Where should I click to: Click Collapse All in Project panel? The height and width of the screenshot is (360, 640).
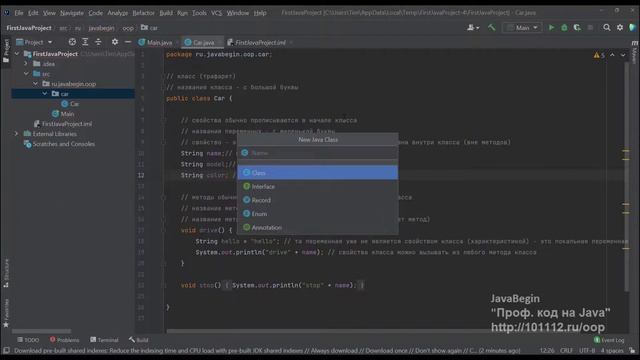point(98,42)
